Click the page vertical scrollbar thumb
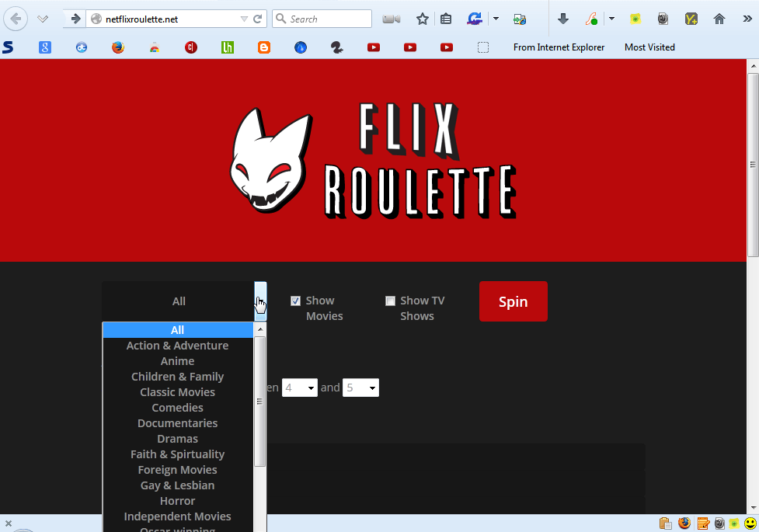759x532 pixels. point(753,165)
